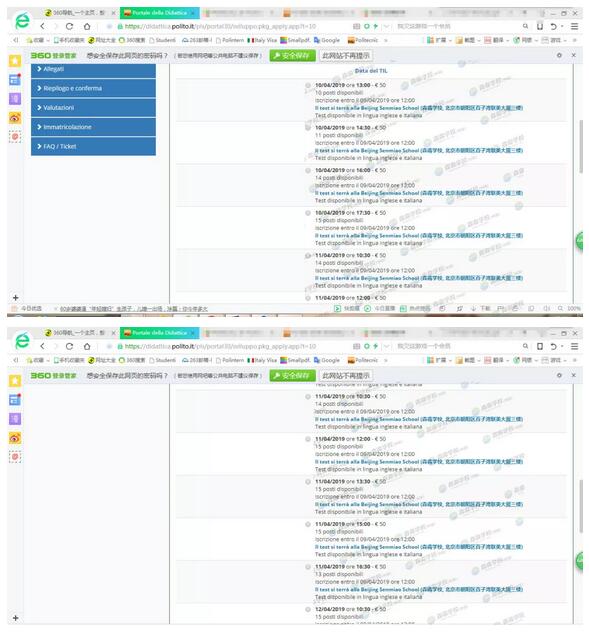Image resolution: width=589 pixels, height=633 pixels.
Task: Go to home page via house icon
Action: tap(87, 26)
